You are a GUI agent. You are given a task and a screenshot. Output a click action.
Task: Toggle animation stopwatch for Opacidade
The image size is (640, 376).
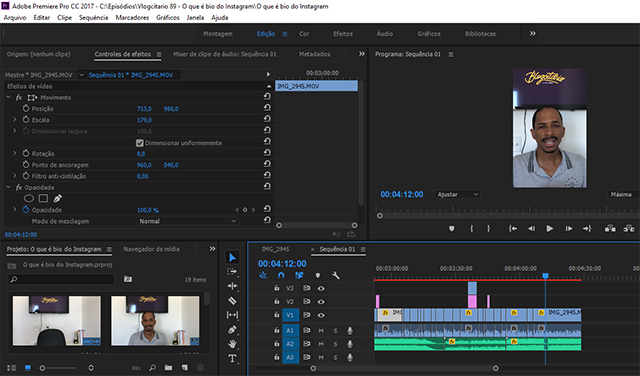(x=26, y=209)
